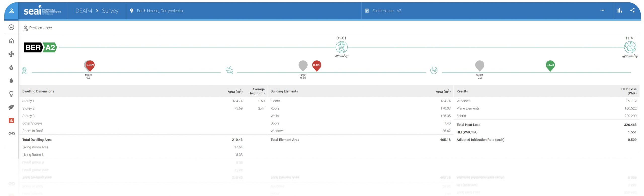
Task: Open the light bulb icon section
Action: pos(11,94)
